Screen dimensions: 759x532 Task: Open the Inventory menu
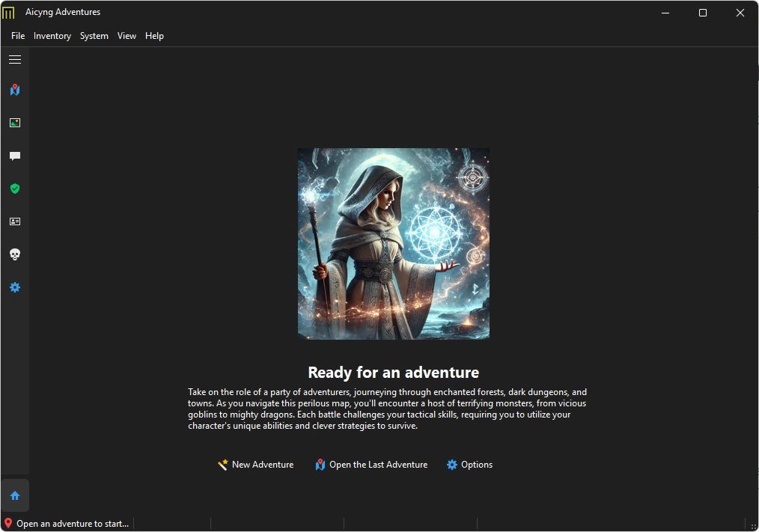52,36
